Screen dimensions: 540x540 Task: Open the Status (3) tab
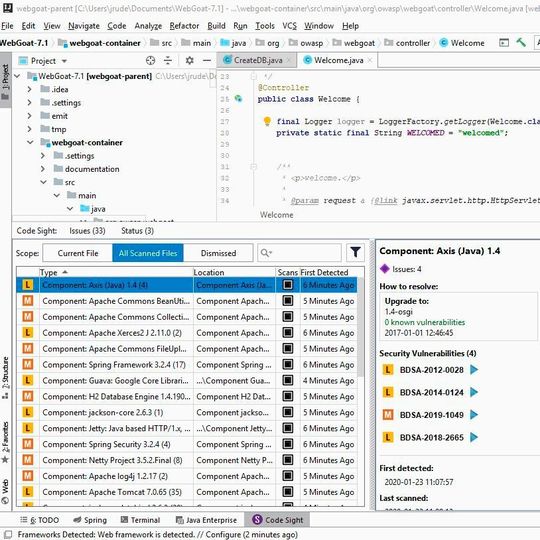tap(137, 230)
